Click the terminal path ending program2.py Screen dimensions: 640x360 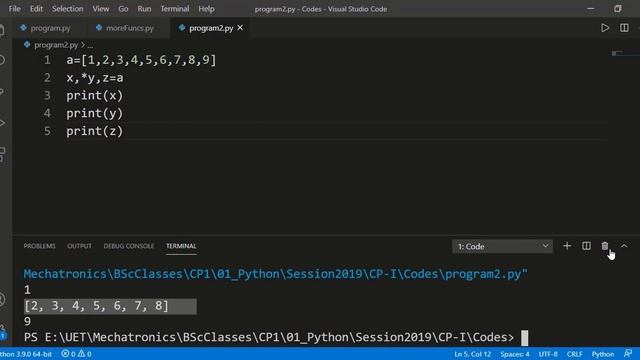pyautogui.click(x=275, y=274)
